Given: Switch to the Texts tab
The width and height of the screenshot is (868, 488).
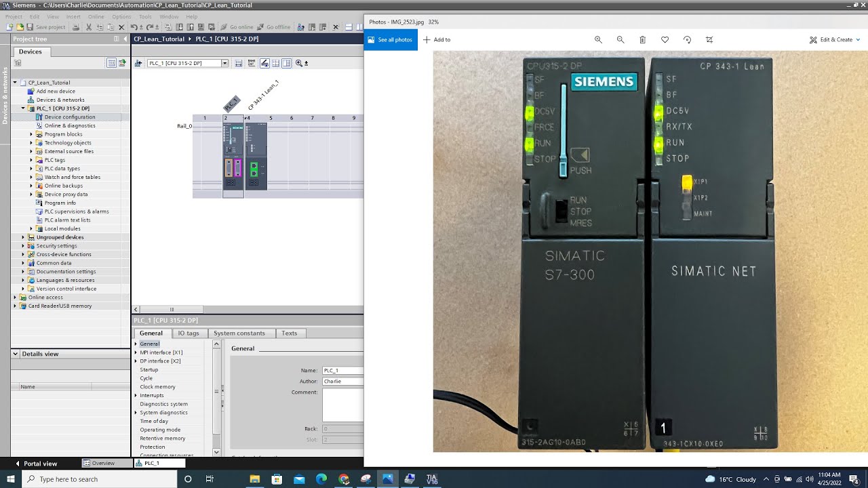Looking at the screenshot, I should pyautogui.click(x=290, y=333).
